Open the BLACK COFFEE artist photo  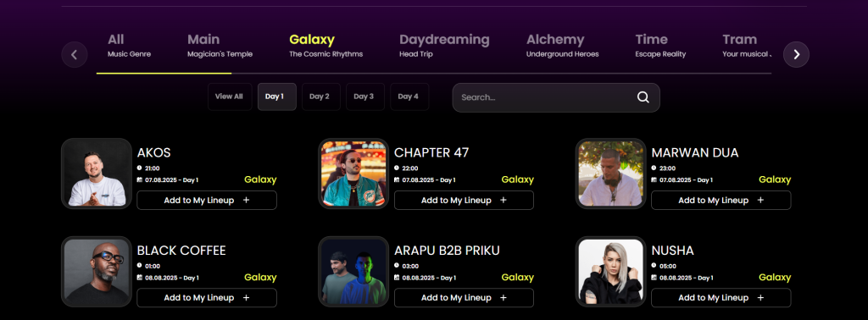click(97, 272)
